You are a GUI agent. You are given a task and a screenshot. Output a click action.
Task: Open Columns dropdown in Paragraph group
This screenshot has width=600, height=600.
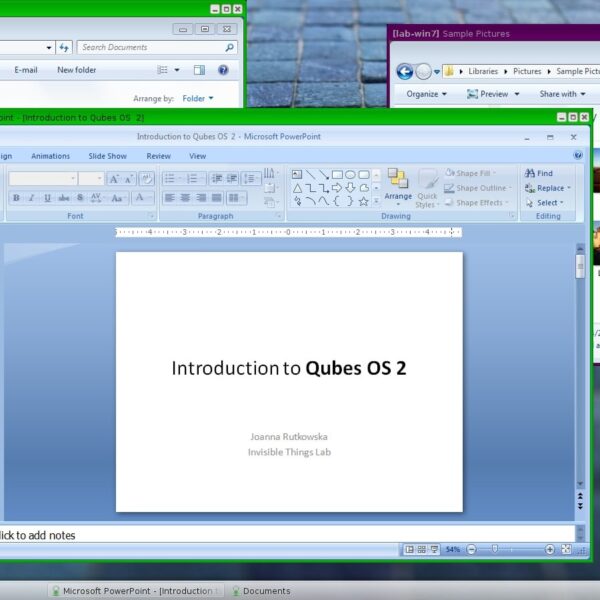click(x=236, y=198)
